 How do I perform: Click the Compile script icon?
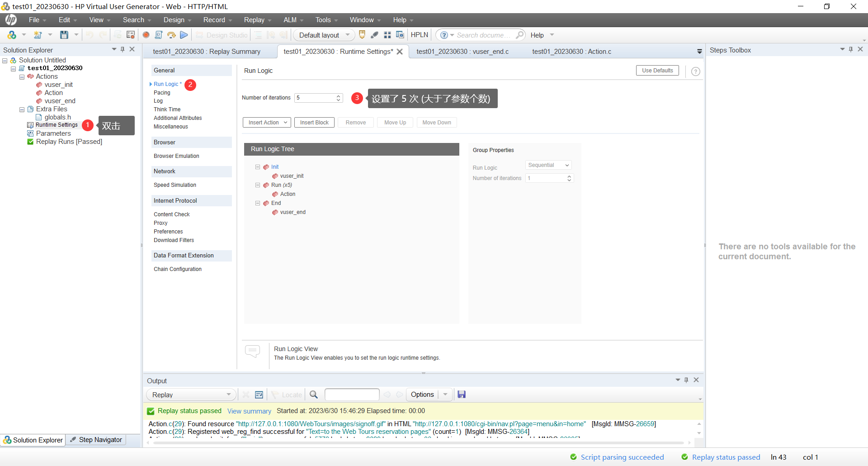159,35
